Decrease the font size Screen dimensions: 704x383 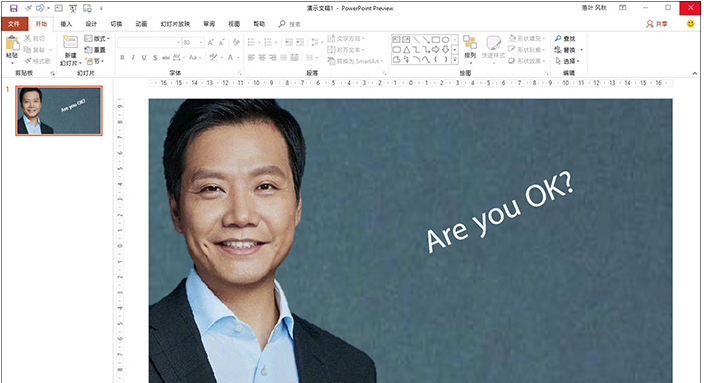click(221, 43)
